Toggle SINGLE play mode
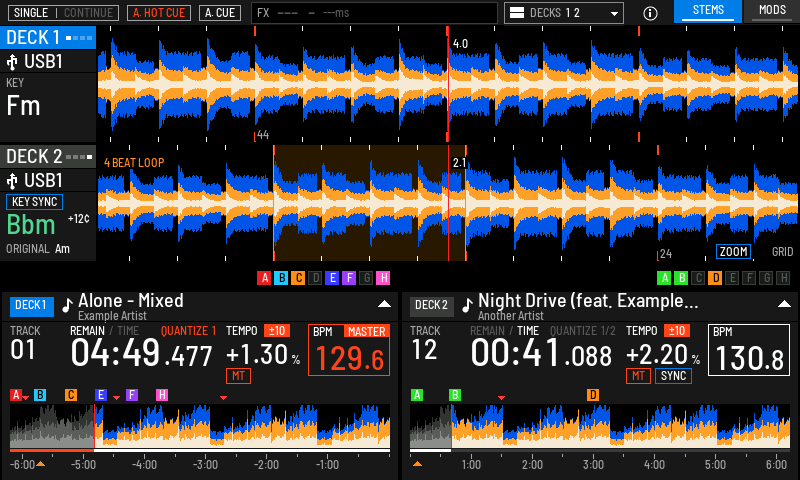This screenshot has height=480, width=800. (31, 13)
